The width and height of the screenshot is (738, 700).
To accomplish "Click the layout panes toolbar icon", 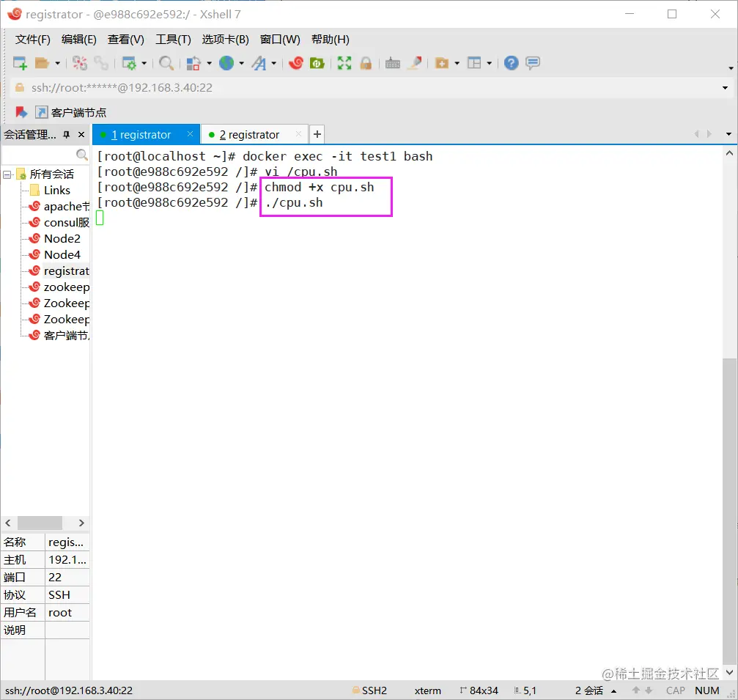I will (x=474, y=62).
